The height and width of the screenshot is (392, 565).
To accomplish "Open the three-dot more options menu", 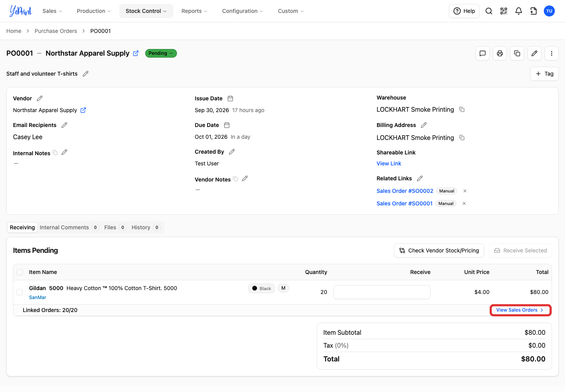I will point(552,53).
